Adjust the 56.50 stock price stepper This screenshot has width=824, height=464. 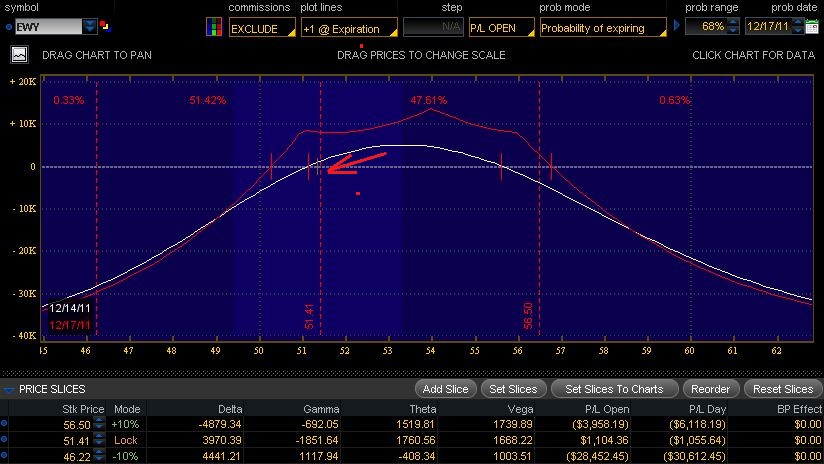point(99,424)
